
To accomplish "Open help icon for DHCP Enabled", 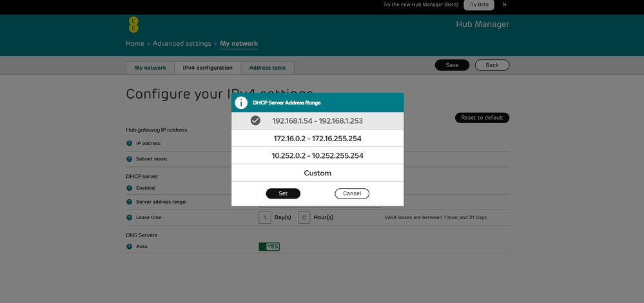I will [x=130, y=188].
